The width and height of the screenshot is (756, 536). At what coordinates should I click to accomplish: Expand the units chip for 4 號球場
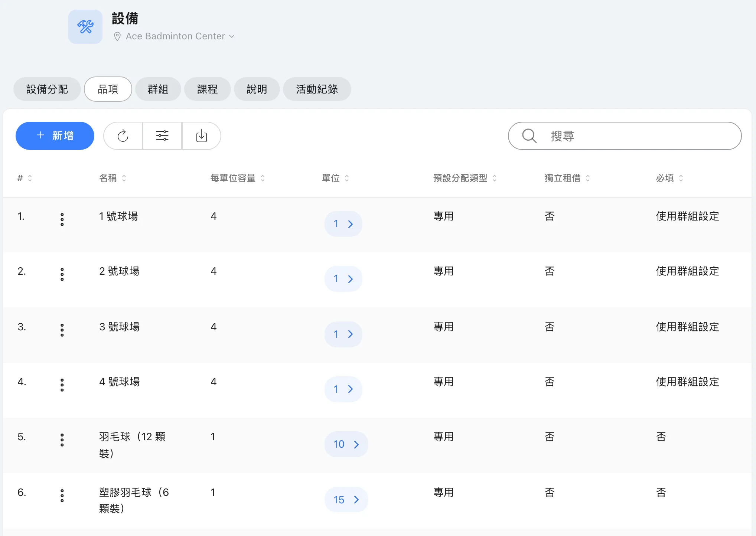(343, 389)
